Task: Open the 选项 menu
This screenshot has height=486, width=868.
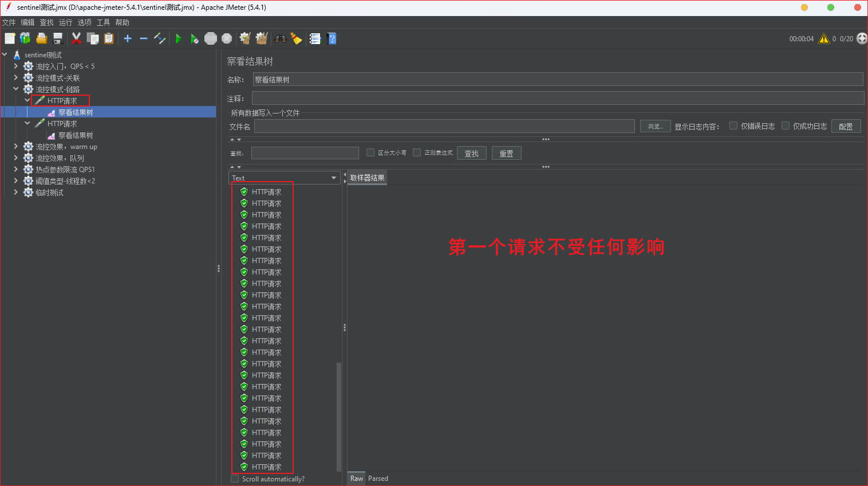Action: [84, 22]
